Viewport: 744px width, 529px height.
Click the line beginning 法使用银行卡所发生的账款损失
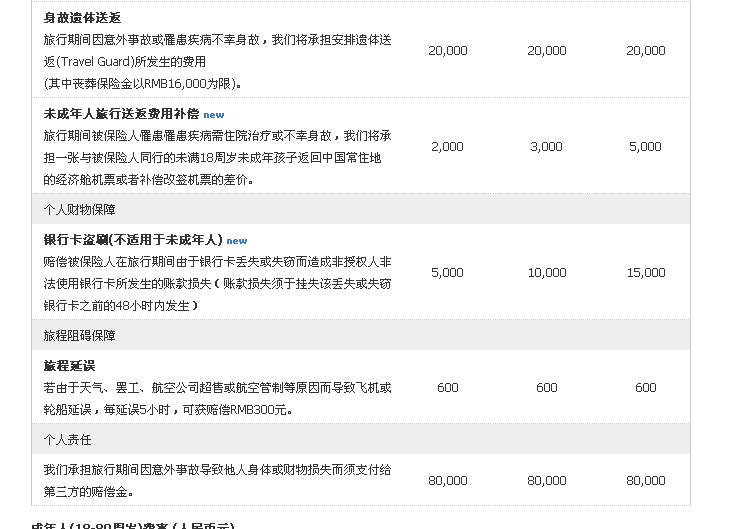[217, 284]
